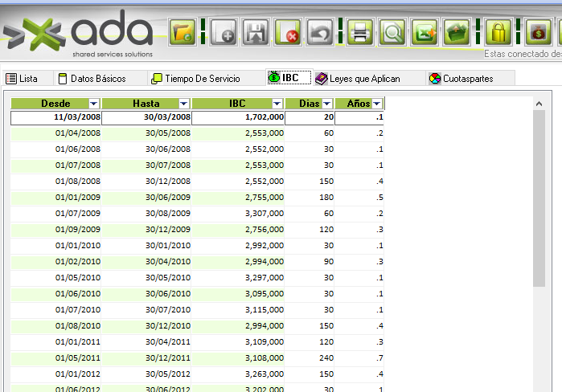562x392 pixels.
Task: Switch to the Datos Básicos tab
Action: [x=91, y=79]
